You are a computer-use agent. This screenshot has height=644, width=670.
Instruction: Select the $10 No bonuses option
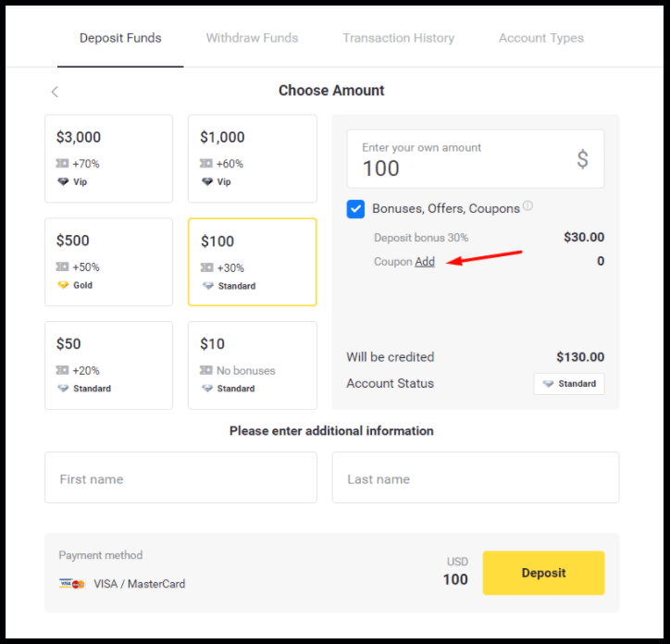(x=252, y=365)
